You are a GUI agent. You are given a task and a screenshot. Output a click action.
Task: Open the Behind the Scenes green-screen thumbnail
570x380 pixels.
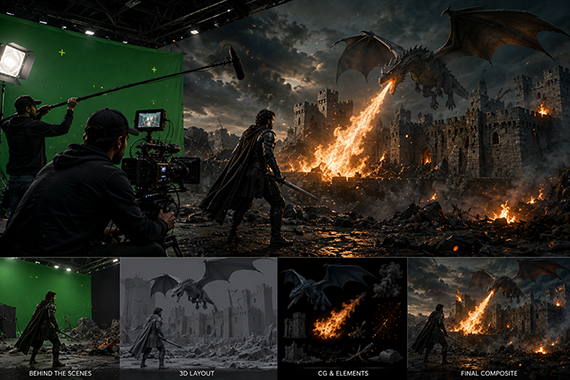60,319
